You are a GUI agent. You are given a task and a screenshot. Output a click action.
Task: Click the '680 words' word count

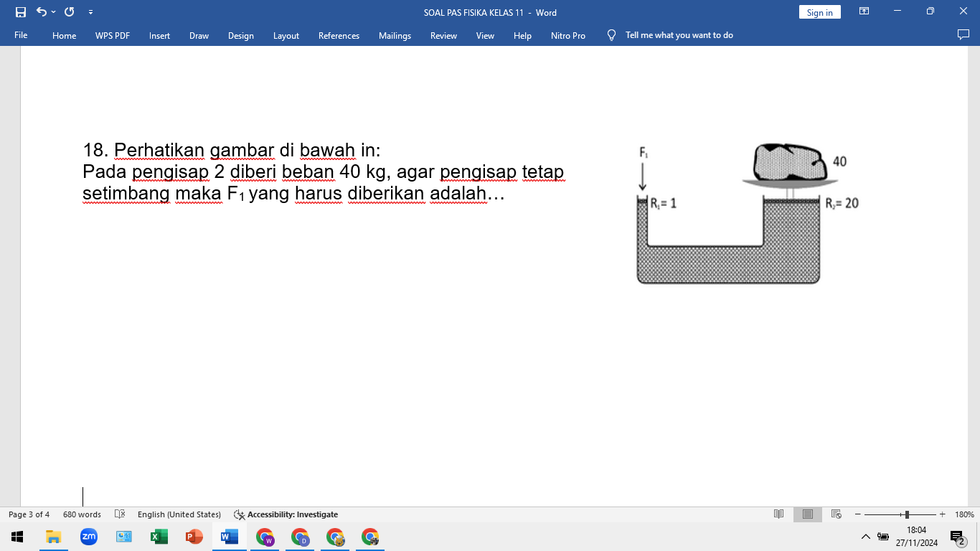82,514
